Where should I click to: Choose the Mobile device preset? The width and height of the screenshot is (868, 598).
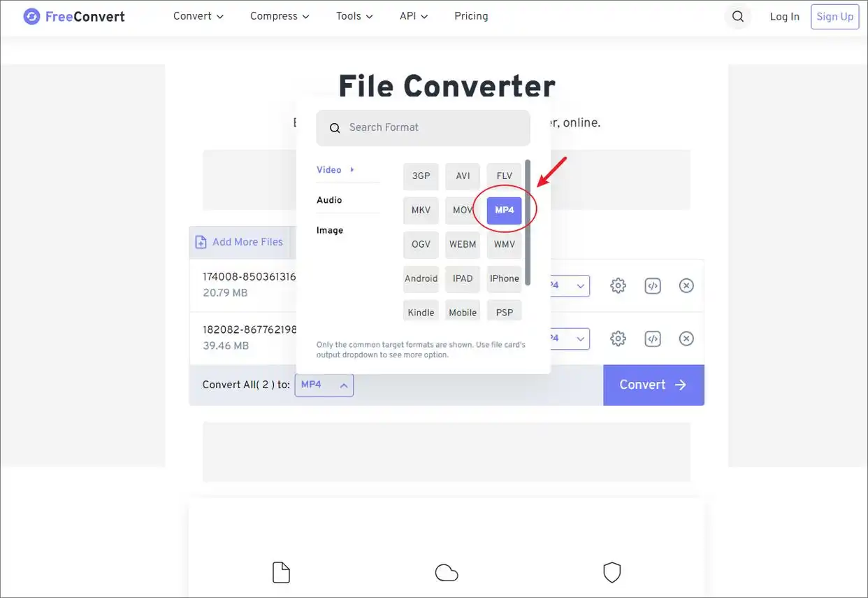463,311
